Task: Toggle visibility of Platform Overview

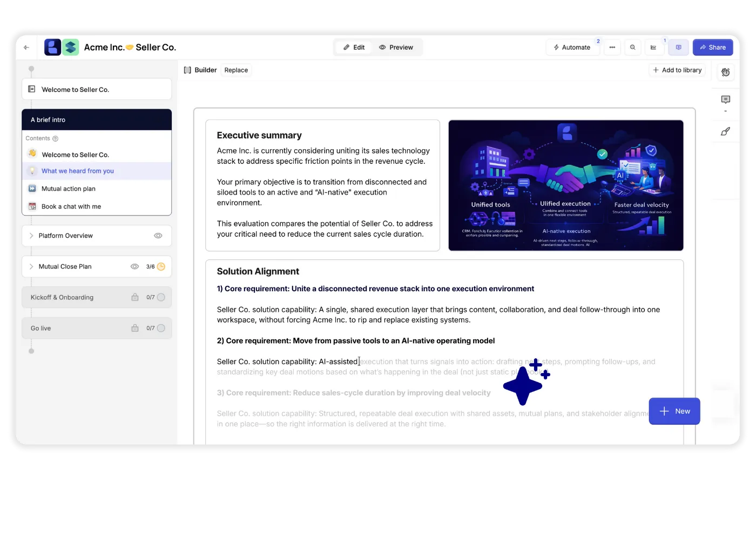Action: click(x=158, y=236)
